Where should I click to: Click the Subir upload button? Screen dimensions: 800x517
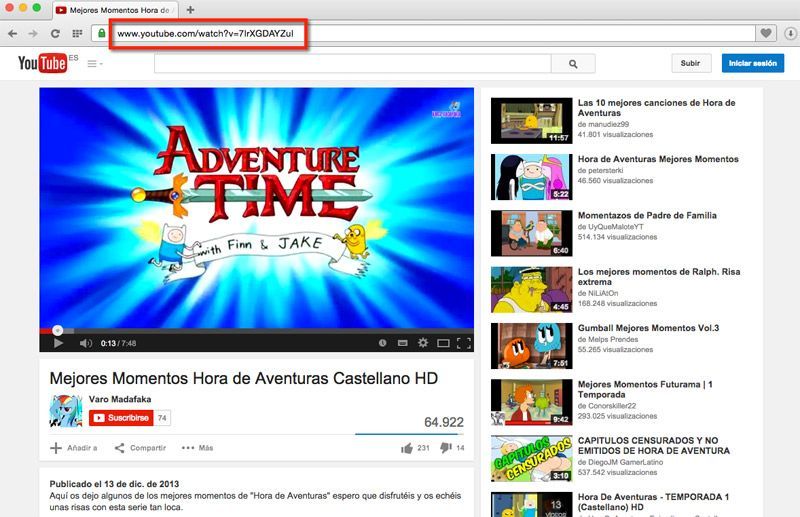pos(691,63)
